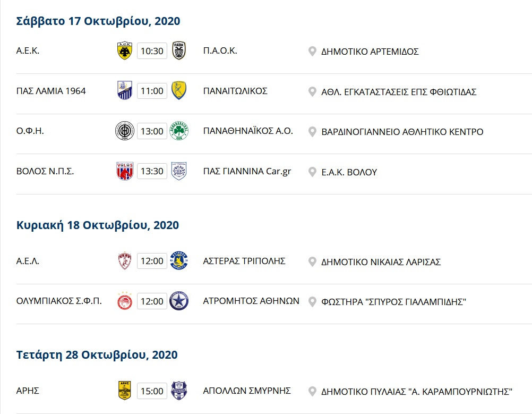Image resolution: width=532 pixels, height=414 pixels.
Task: Open the O.Φ.H. circular club emblem
Action: point(125,131)
